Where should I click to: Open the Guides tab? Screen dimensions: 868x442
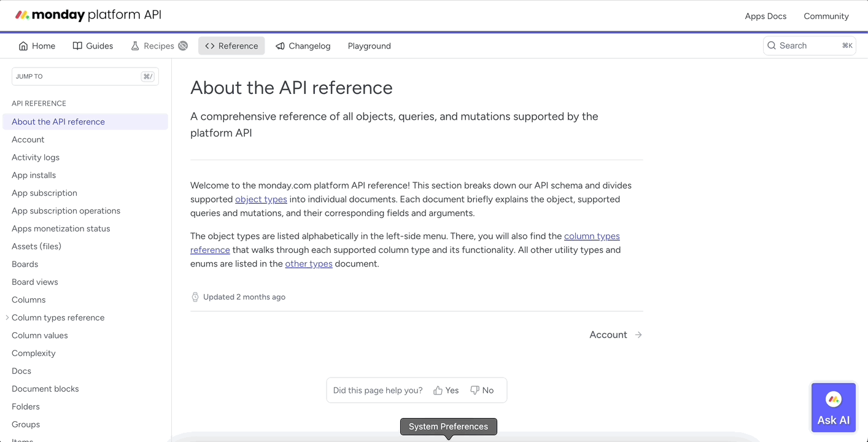(x=93, y=46)
